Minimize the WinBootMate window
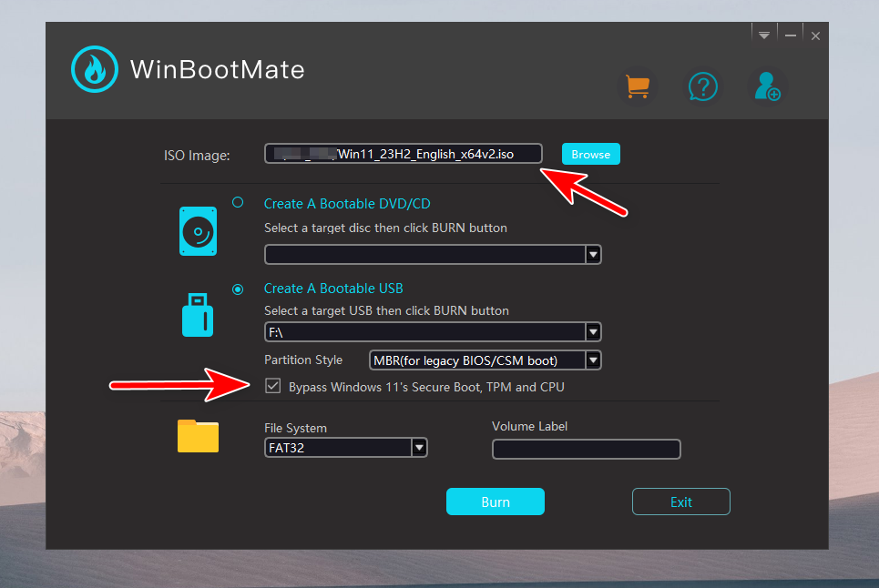This screenshot has width=879, height=588. pyautogui.click(x=791, y=35)
